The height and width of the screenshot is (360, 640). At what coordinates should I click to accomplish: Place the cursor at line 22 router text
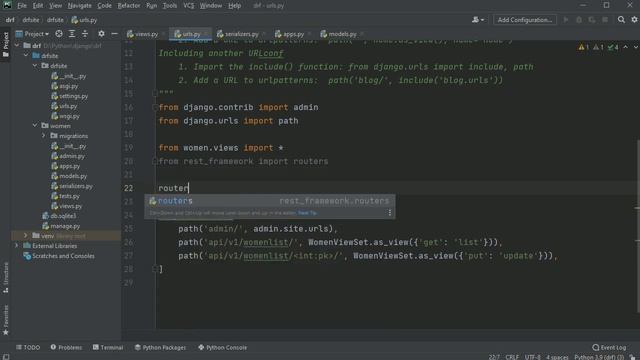(173, 188)
